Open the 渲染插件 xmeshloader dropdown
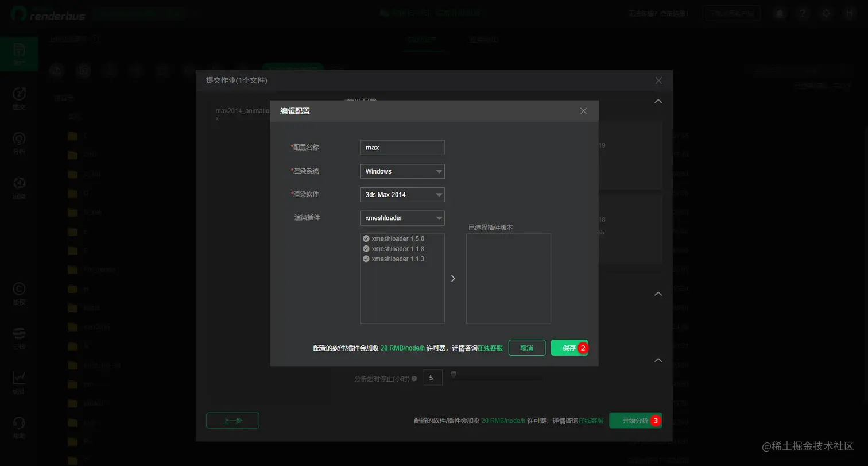The height and width of the screenshot is (466, 868). pos(402,218)
